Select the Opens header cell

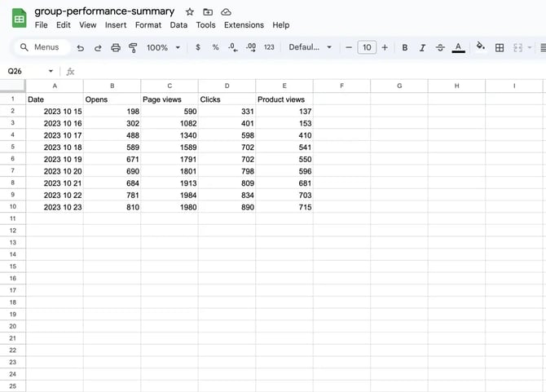tap(112, 99)
